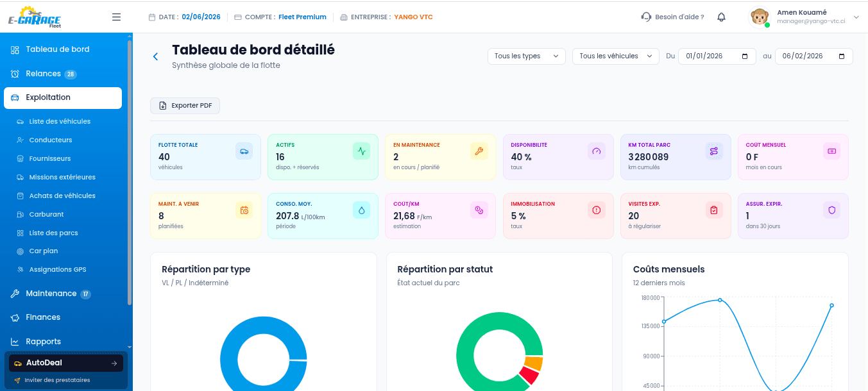Click the Rapports chart icon
868x391 pixels.
(15, 342)
